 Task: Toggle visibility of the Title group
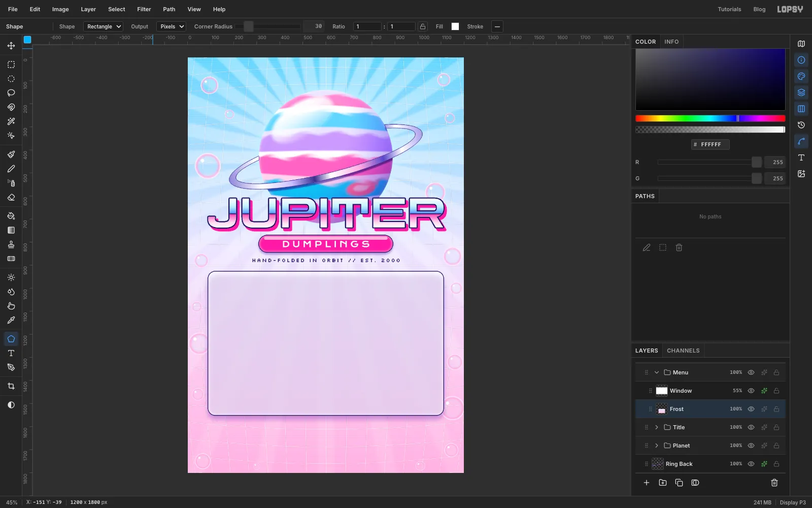click(751, 427)
